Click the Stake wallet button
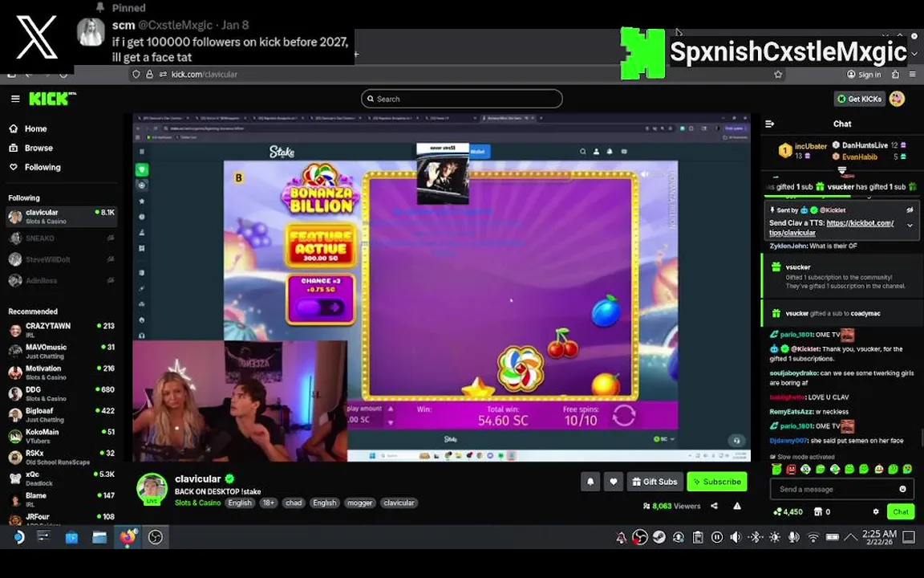Screen dimensions: 924x578 click(478, 152)
